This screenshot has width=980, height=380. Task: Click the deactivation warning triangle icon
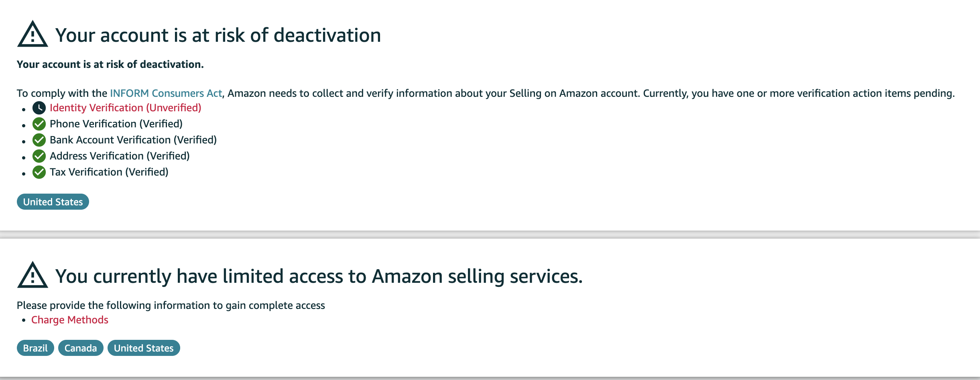33,34
